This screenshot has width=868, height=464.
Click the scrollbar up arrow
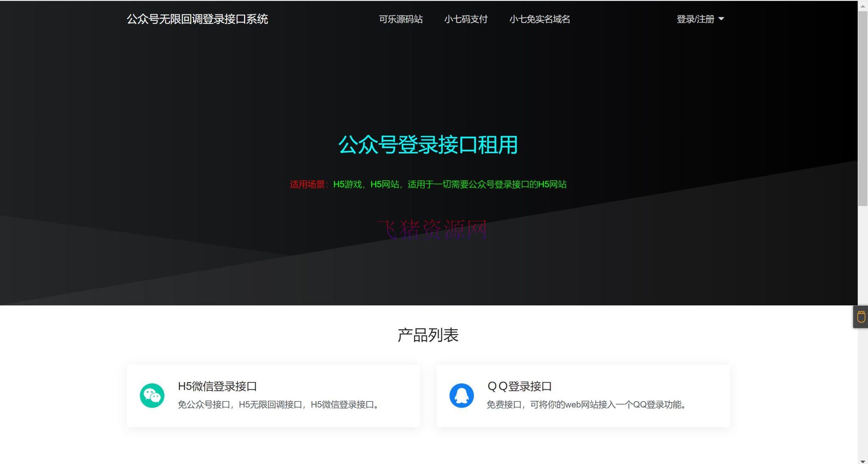click(x=863, y=6)
